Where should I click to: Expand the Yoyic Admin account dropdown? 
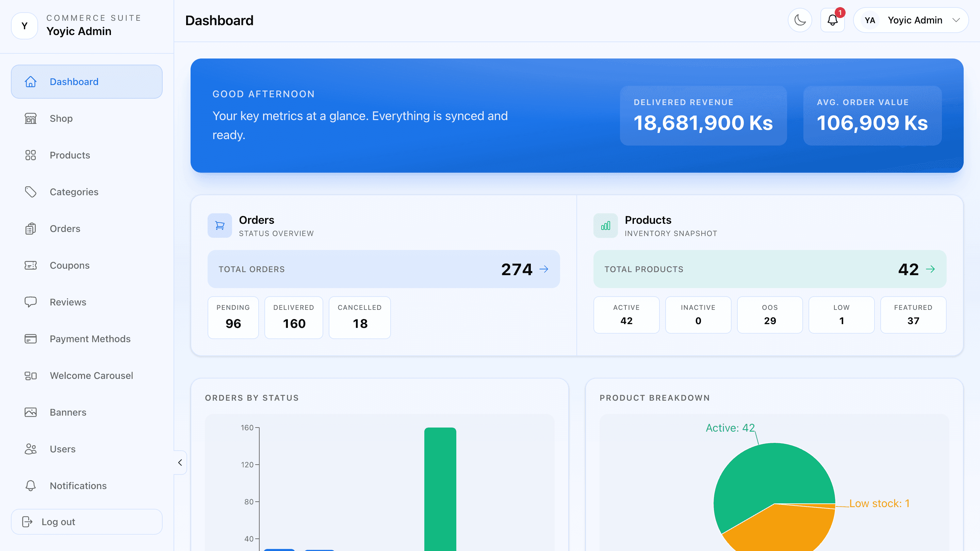pyautogui.click(x=911, y=20)
